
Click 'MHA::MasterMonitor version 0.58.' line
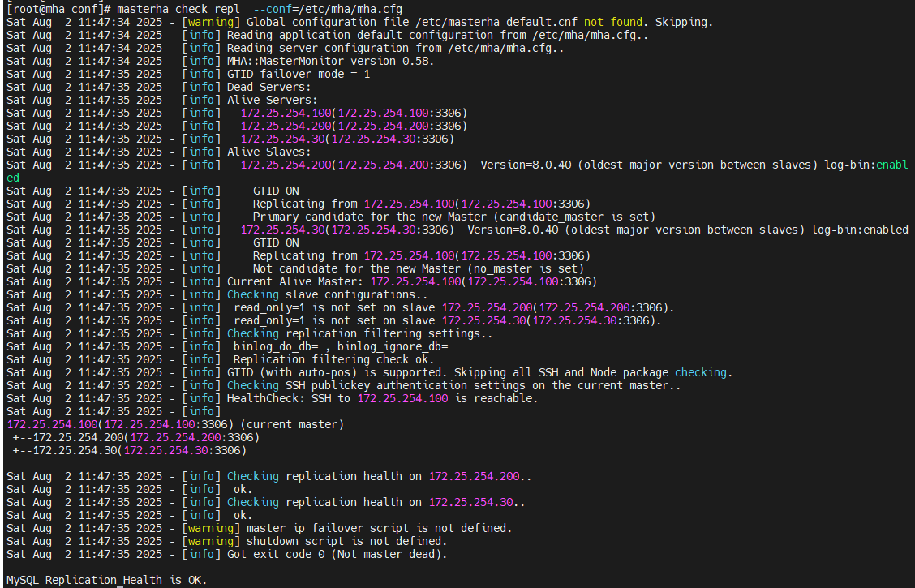point(330,61)
